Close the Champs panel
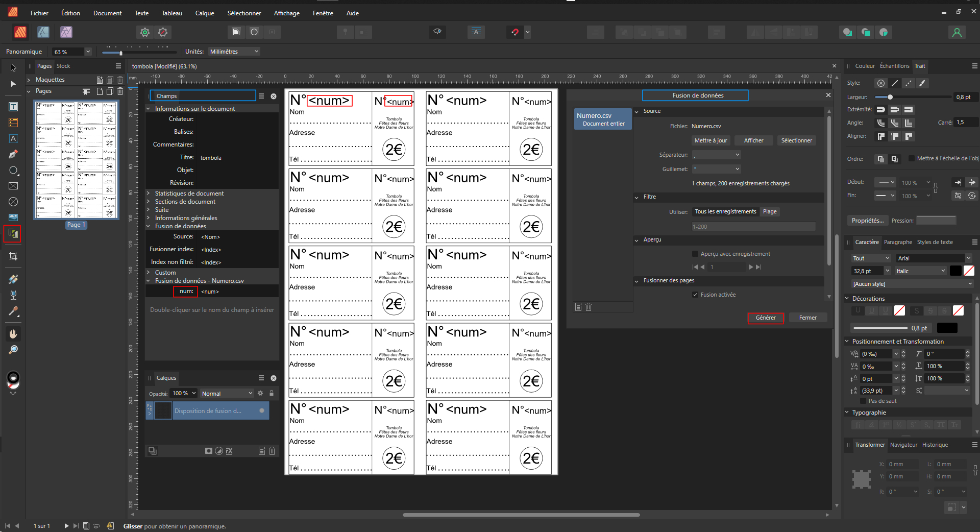Image resolution: width=980 pixels, height=532 pixels. 274,96
